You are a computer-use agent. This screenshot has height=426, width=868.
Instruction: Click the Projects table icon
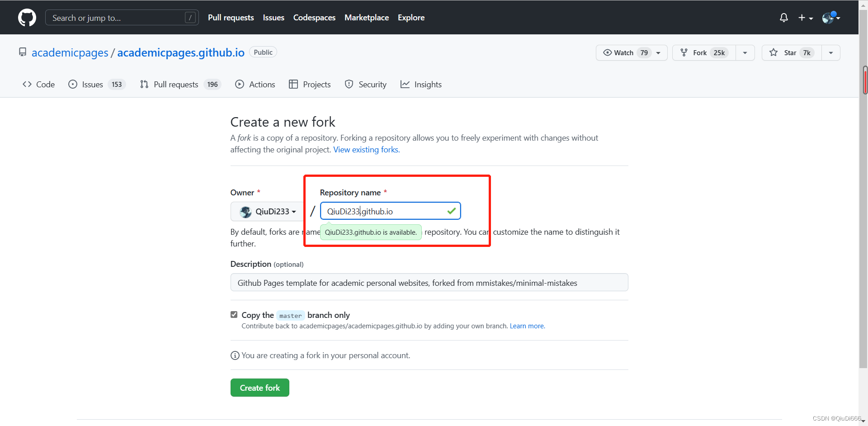click(293, 85)
